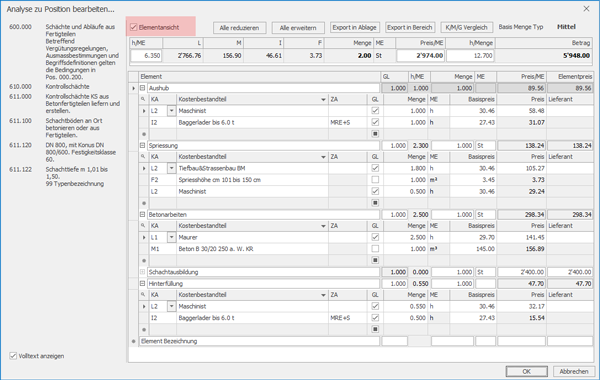The image size is (600, 380).
Task: Click new-row marker under Spriessung components
Action: pos(144,203)
